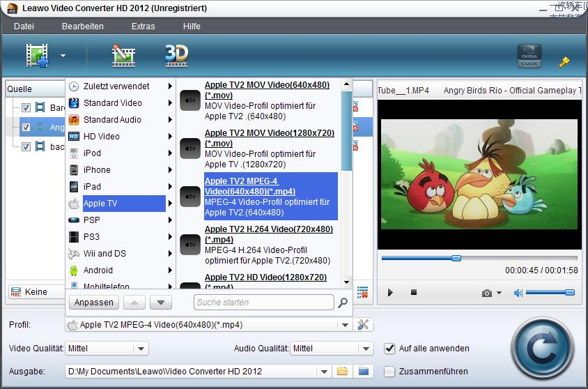The image size is (588, 389).
Task: Select HD Video category
Action: [x=121, y=136]
